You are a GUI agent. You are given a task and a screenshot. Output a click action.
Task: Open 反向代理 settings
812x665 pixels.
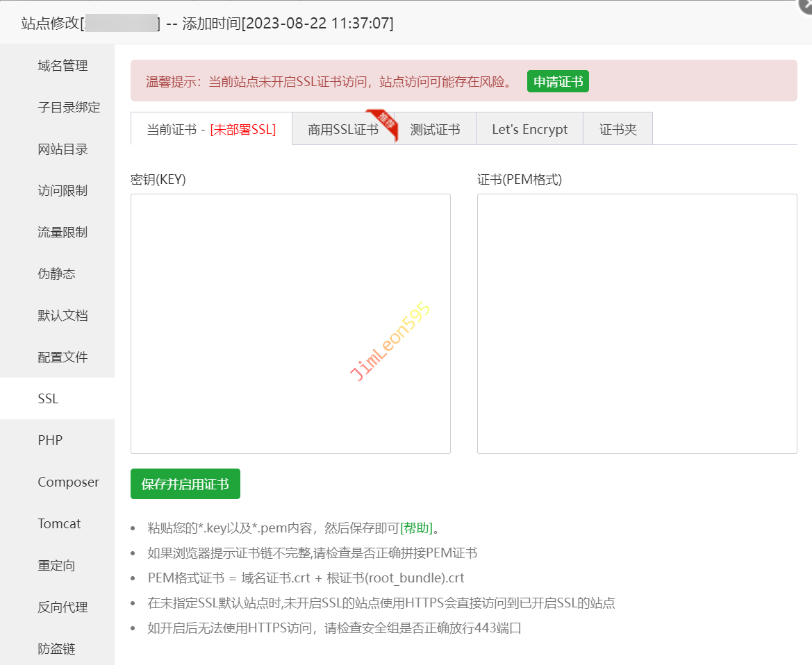63,607
